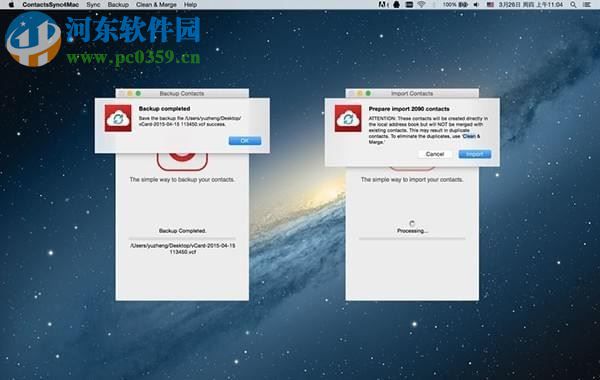Open Spotlight search
This screenshot has width=600, height=380.
(573, 5)
